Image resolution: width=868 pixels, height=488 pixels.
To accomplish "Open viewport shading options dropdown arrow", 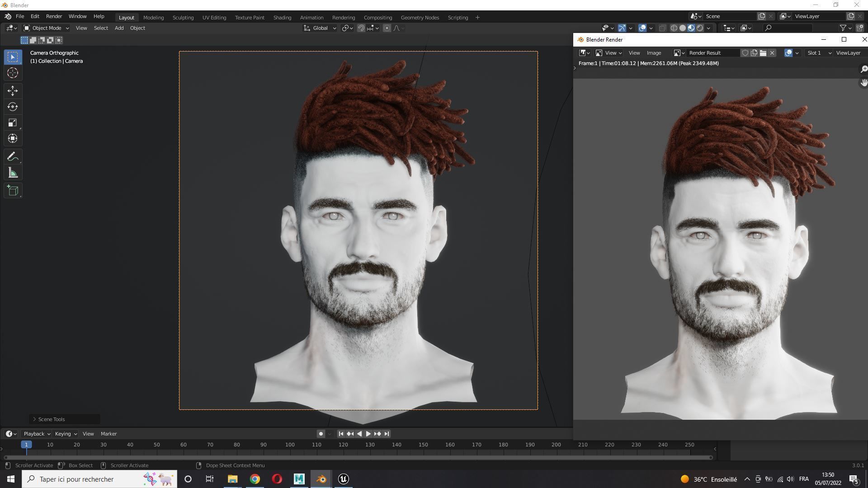I will point(708,28).
